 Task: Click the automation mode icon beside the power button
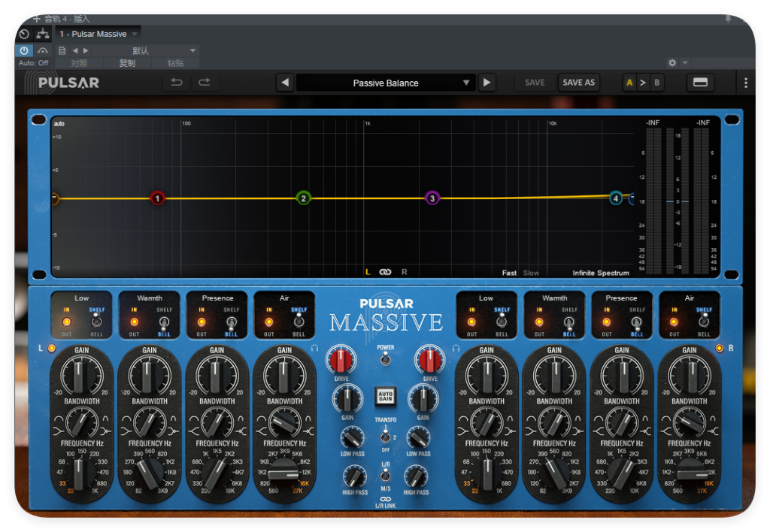tap(43, 50)
